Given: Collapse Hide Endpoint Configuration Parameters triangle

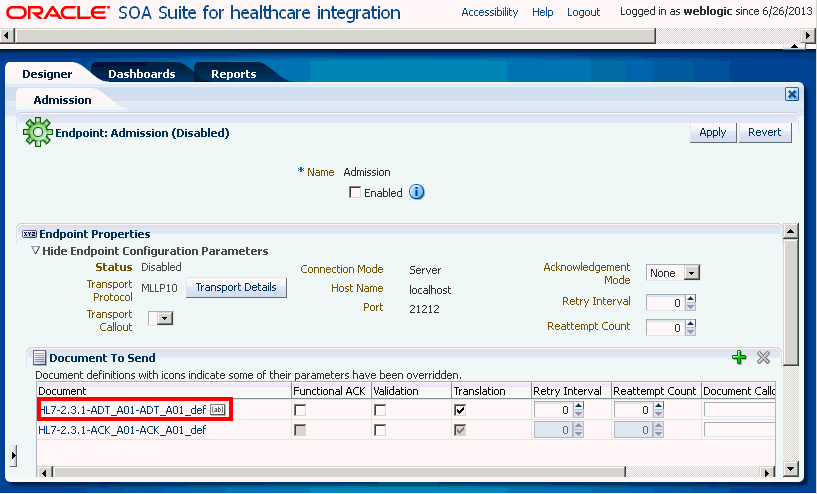Looking at the screenshot, I should coord(35,251).
